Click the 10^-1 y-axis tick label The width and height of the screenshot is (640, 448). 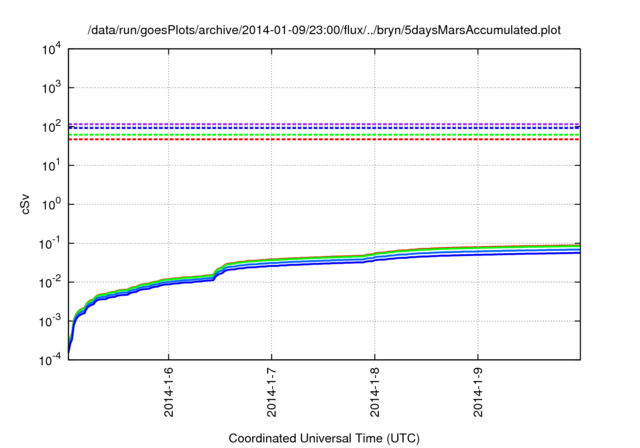50,244
